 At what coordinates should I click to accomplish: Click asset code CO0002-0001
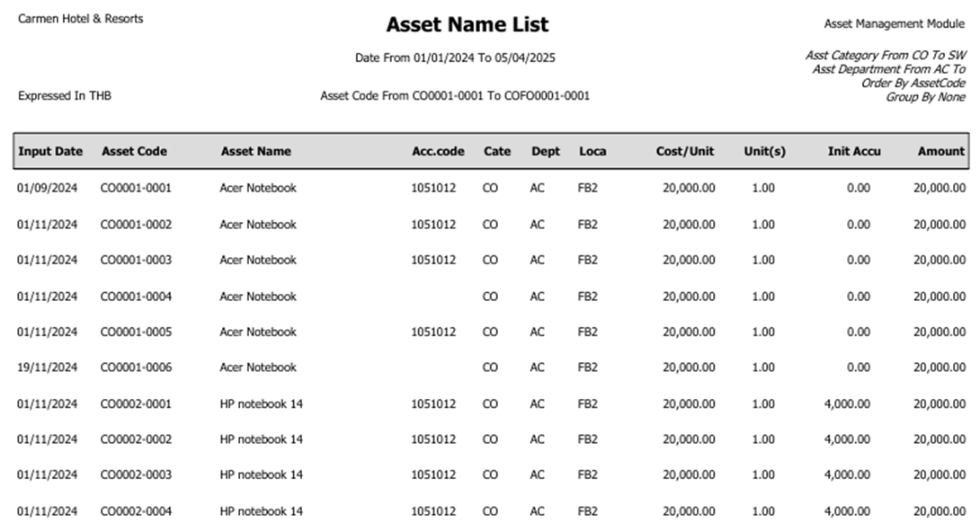pos(136,404)
